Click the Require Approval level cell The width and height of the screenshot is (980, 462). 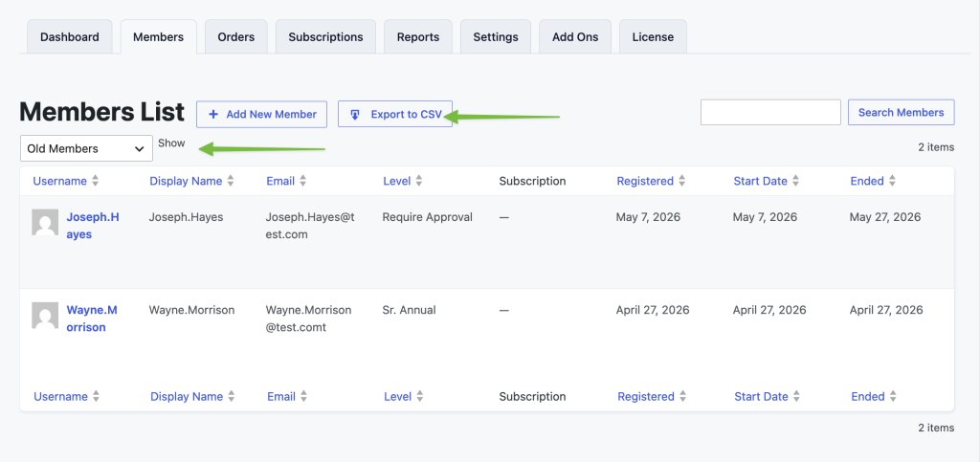tap(428, 217)
